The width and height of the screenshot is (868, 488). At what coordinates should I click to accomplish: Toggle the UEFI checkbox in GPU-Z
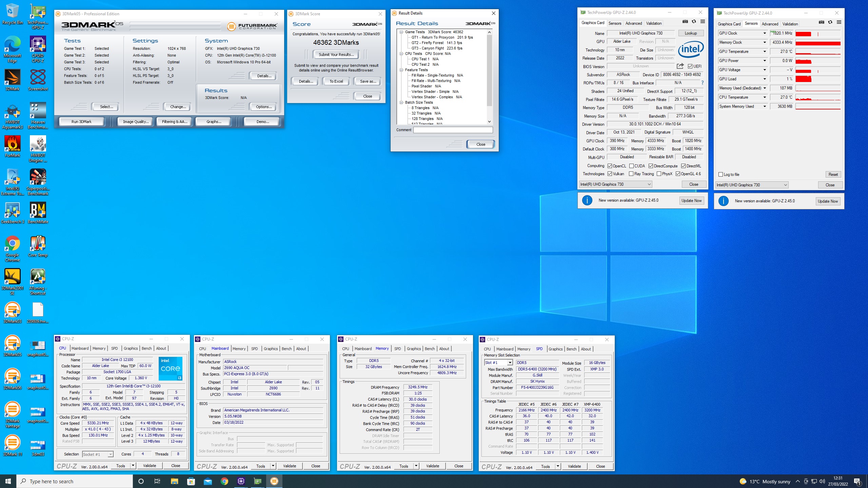[690, 66]
